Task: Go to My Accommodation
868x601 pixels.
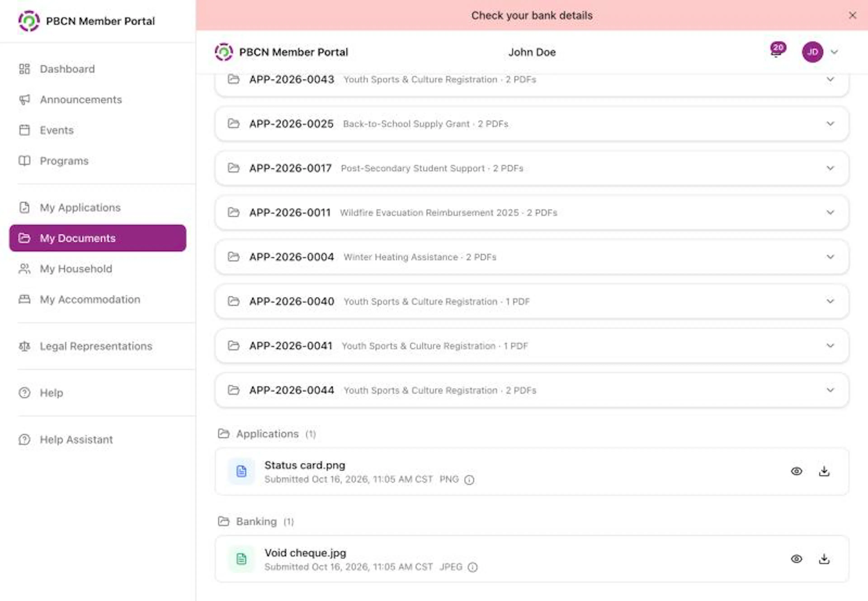Action: point(97,299)
